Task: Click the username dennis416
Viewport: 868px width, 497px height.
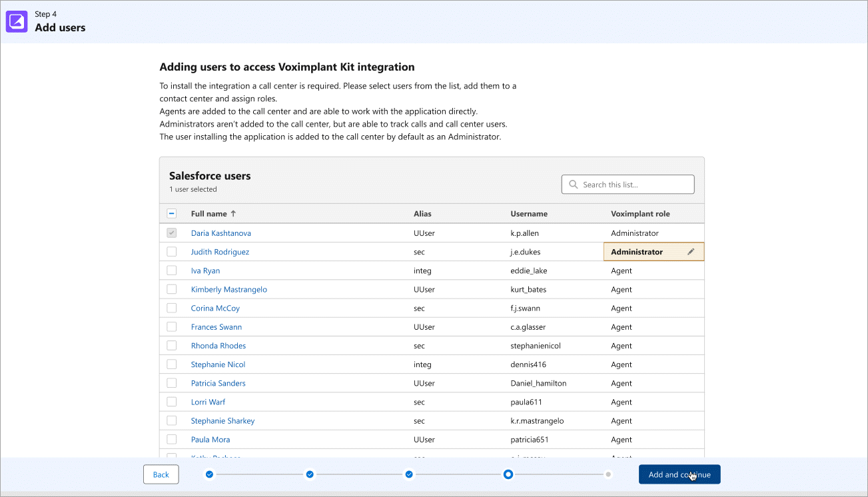Action: click(528, 364)
